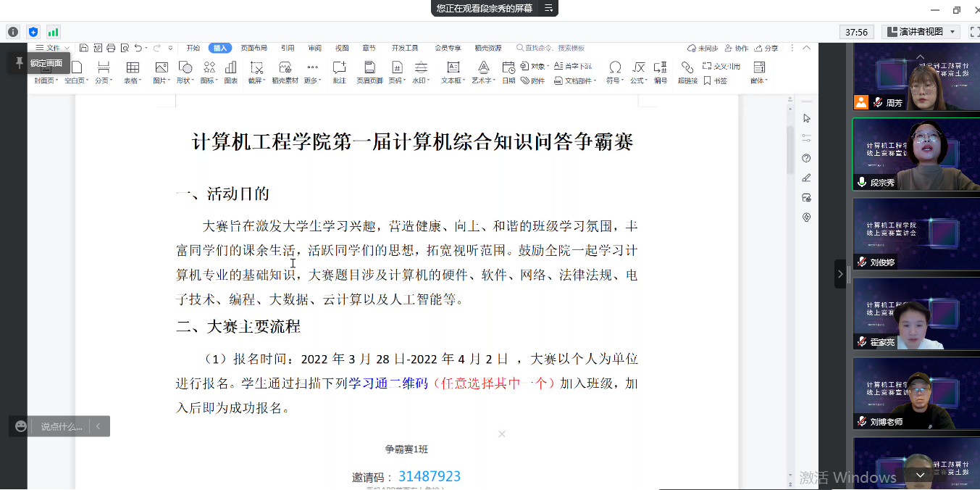Toggle the full screen button
Image resolution: width=980 pixels, height=490 pixels.
(x=974, y=32)
